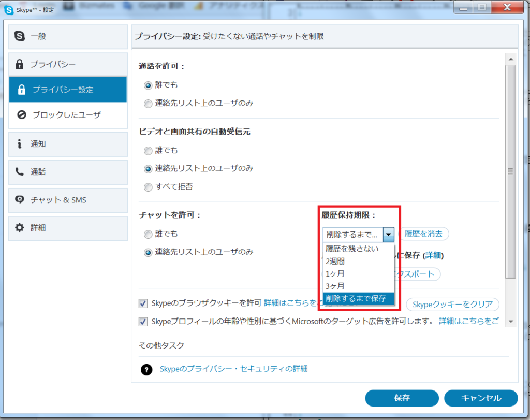This screenshot has width=530, height=420.
Task: Click the chat bubble icon for チャット & SMS
Action: (x=20, y=200)
